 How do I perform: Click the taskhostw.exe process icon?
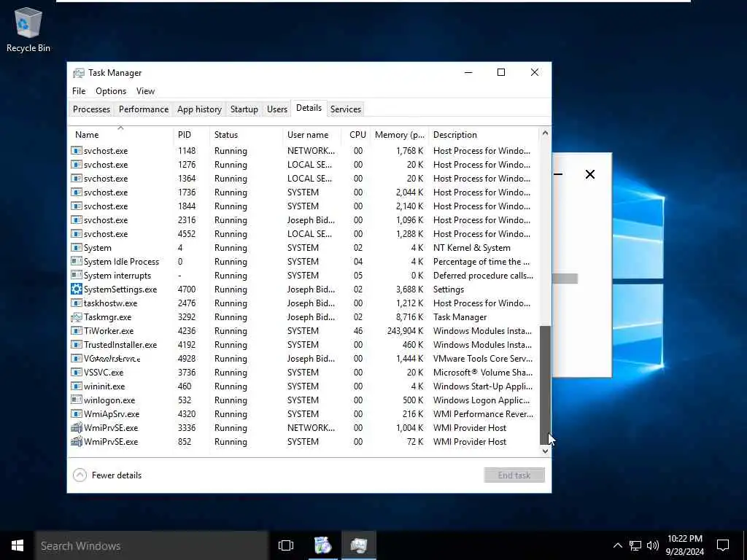(x=76, y=303)
